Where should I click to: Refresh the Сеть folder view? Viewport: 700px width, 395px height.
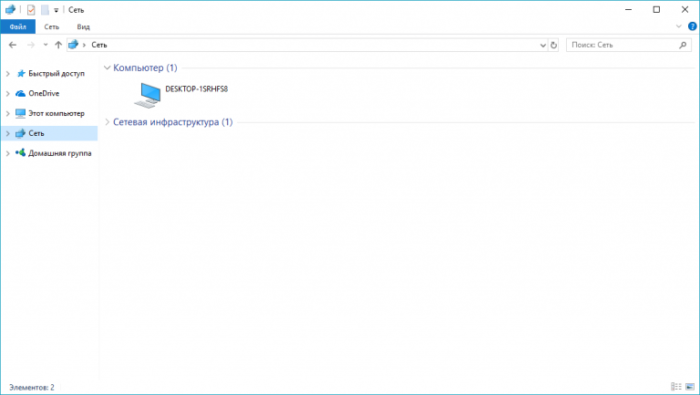pyautogui.click(x=554, y=45)
